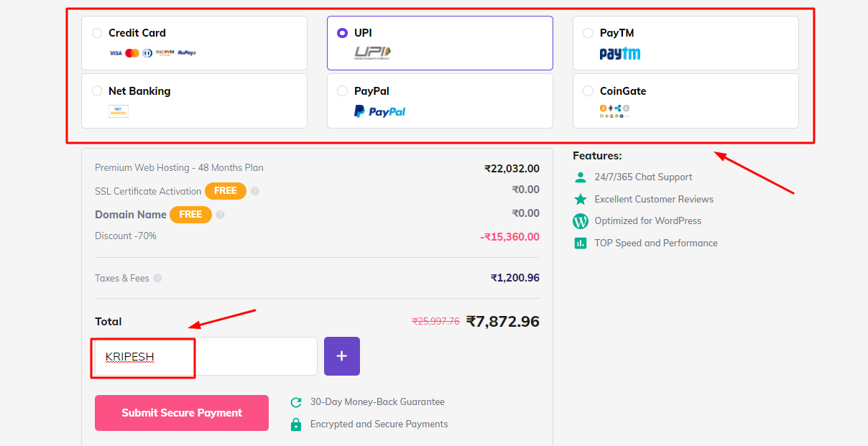Click the coupon code field with KRIPESH
The width and height of the screenshot is (868, 446).
206,356
